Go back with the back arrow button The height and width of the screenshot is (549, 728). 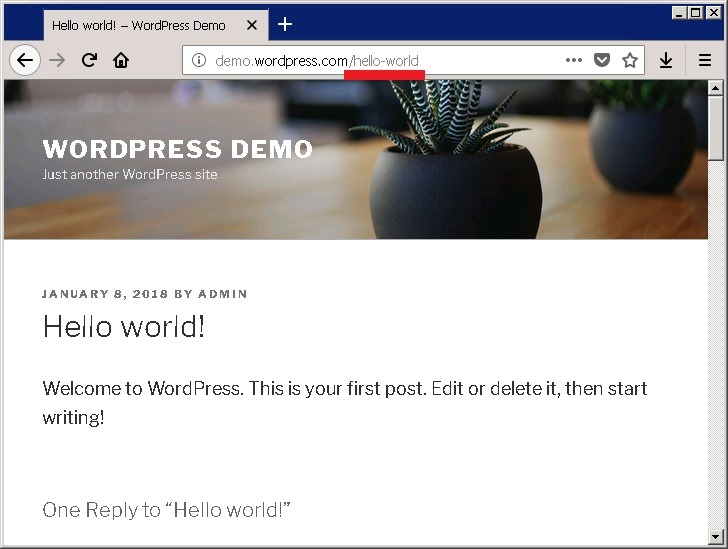[25, 60]
